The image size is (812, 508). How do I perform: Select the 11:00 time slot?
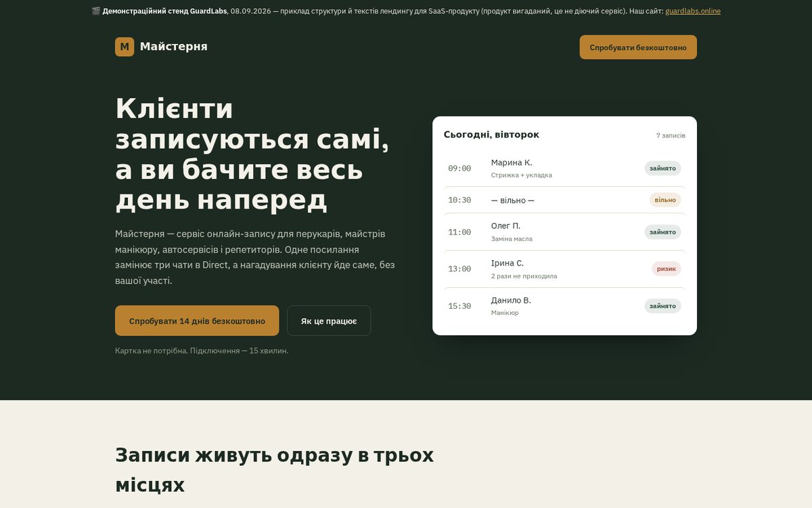[459, 232]
